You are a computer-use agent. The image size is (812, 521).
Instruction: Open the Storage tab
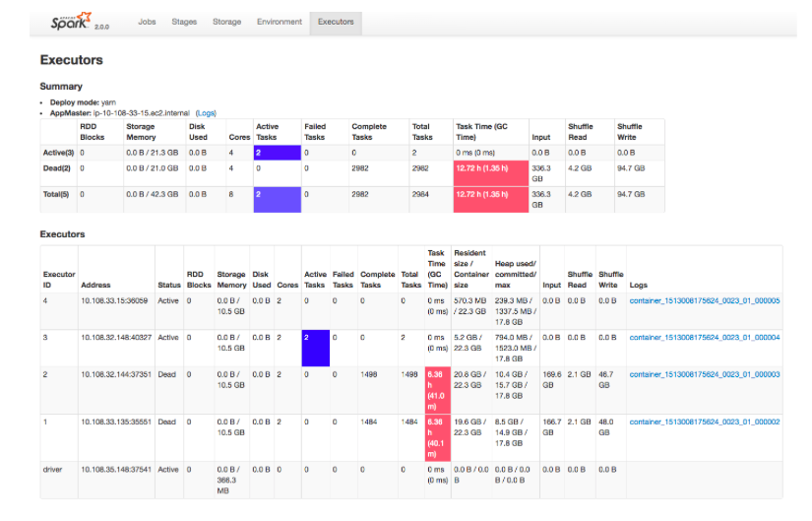(226, 22)
